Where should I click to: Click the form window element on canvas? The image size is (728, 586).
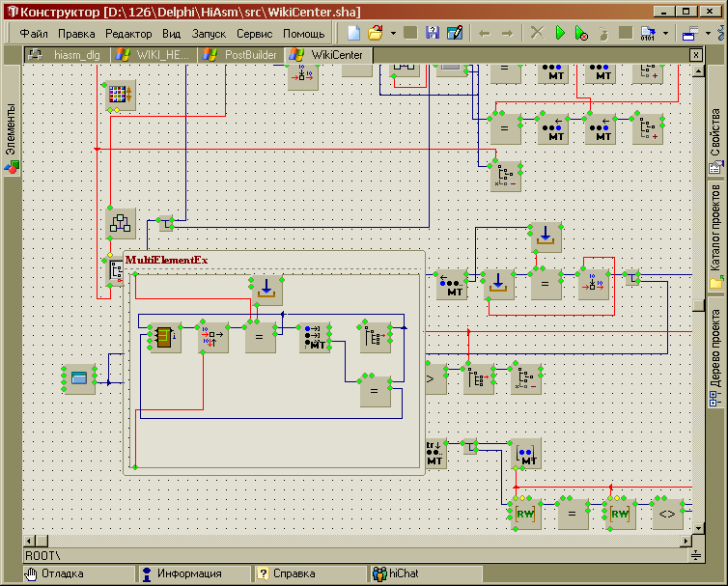(x=79, y=378)
